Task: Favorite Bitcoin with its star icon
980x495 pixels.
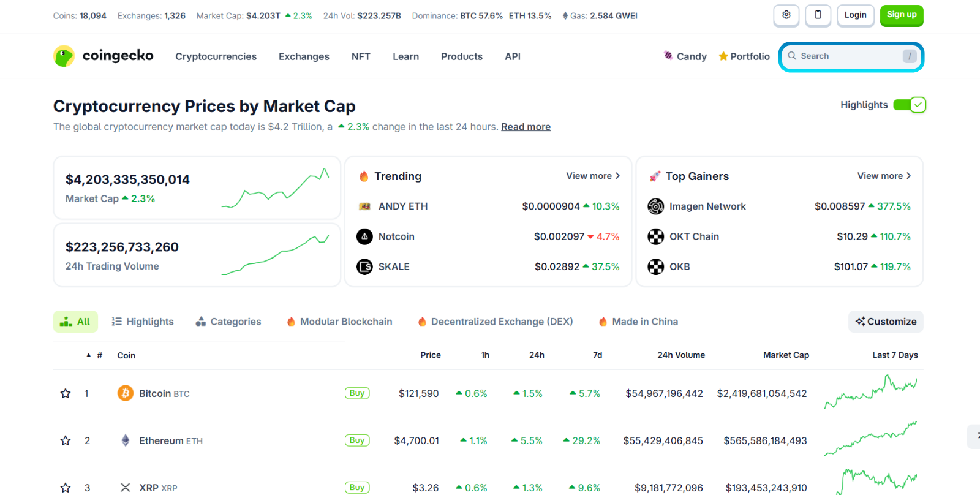Action: [66, 393]
